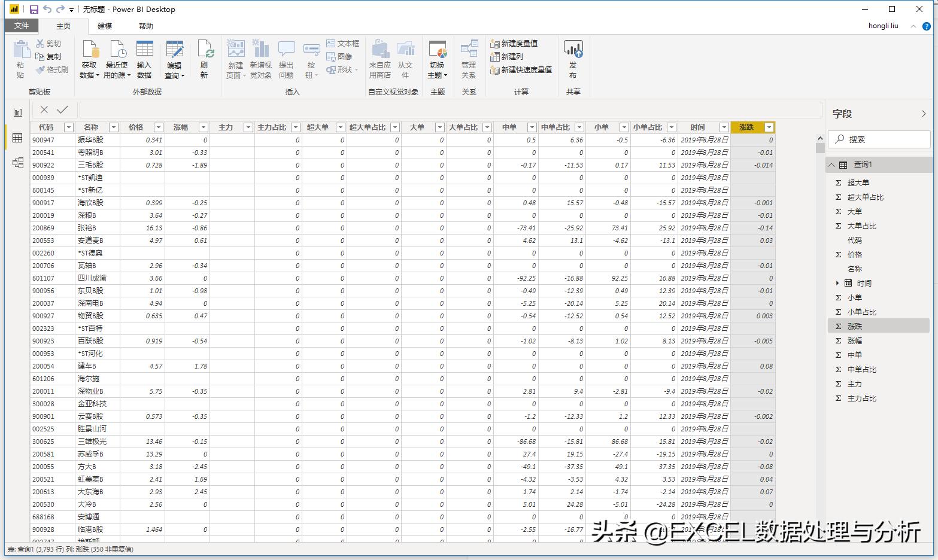The width and height of the screenshot is (938, 560).
Task: Open the 文件 menu
Action: [x=22, y=26]
